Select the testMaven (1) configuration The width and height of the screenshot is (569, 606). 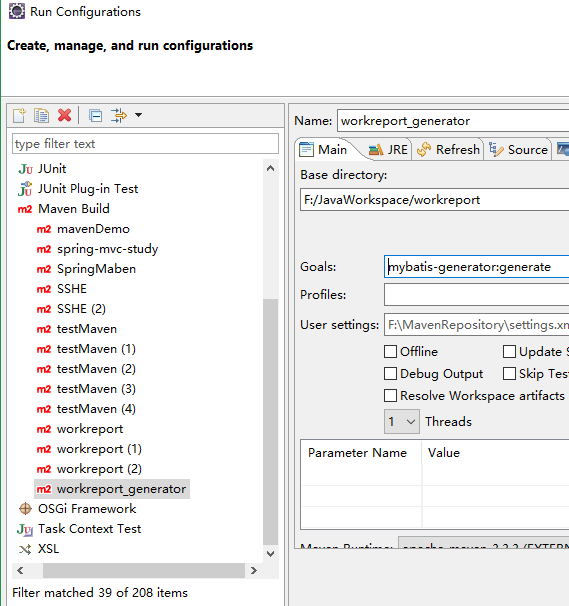pos(96,349)
